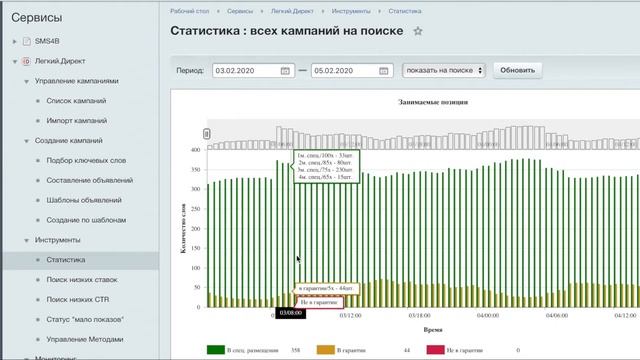Expand the SMS4B tree node arrow

tap(15, 41)
